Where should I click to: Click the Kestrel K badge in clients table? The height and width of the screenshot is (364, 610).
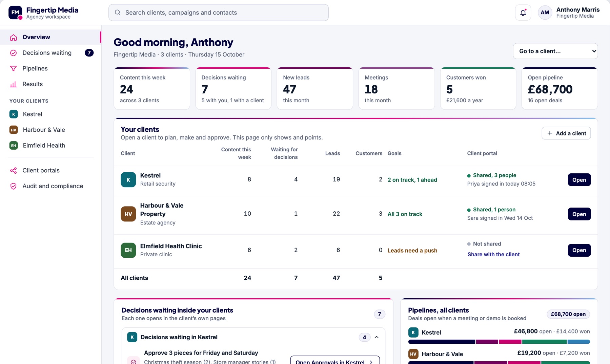[x=128, y=180]
